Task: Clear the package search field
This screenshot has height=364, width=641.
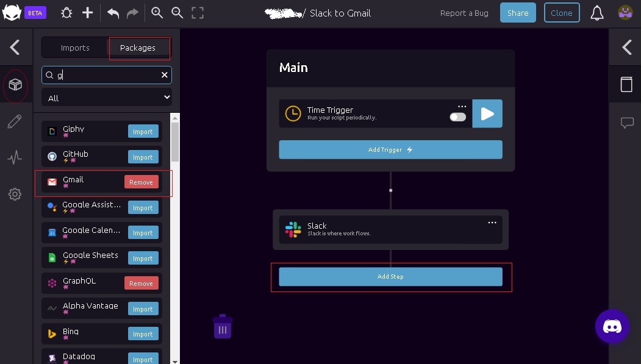Action: pos(164,75)
